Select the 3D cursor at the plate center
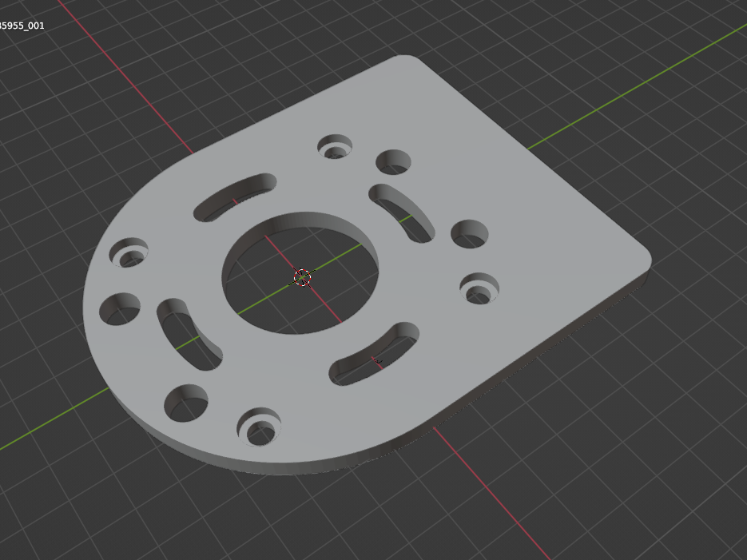 (303, 278)
